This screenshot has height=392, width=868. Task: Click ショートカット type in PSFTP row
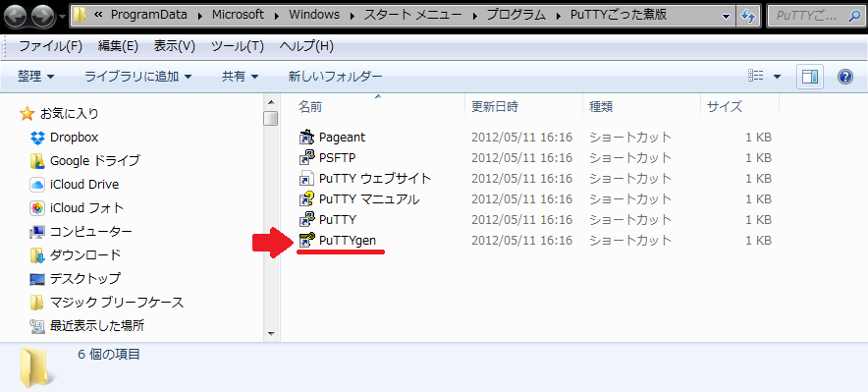(x=630, y=158)
